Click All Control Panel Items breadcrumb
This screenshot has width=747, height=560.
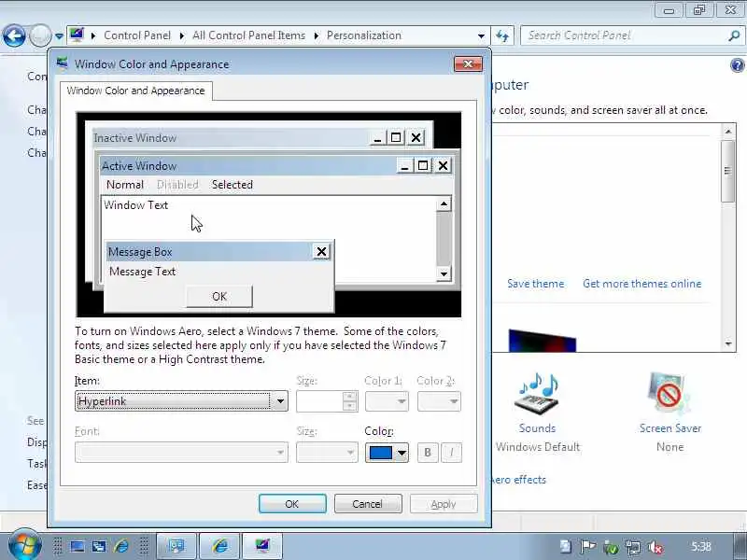[248, 35]
